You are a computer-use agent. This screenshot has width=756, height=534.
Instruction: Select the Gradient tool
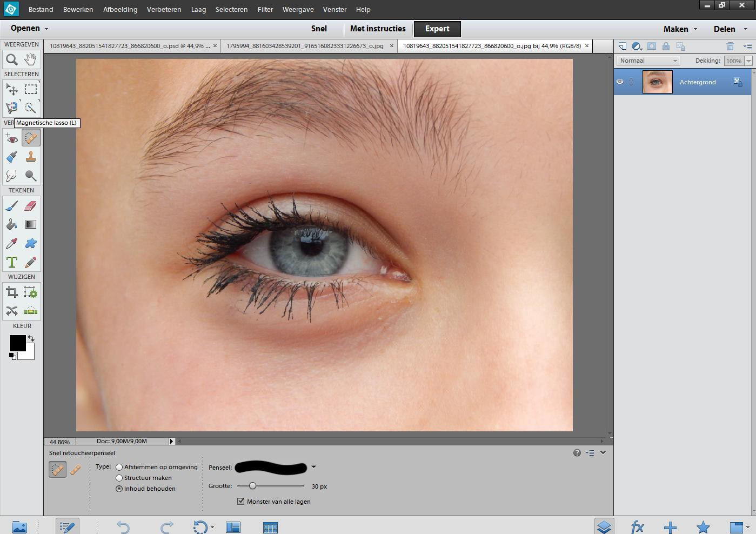(x=31, y=224)
